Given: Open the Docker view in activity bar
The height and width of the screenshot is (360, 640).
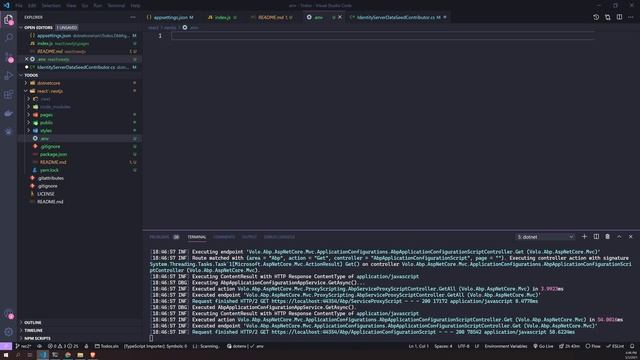Looking at the screenshot, I should (9, 113).
